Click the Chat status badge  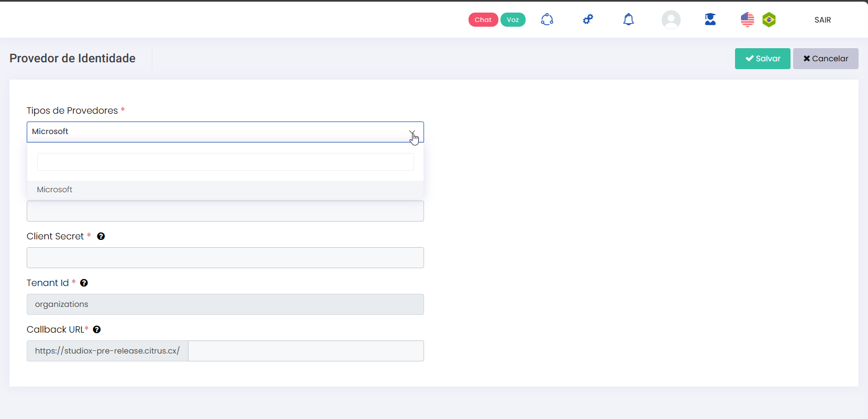(x=483, y=20)
